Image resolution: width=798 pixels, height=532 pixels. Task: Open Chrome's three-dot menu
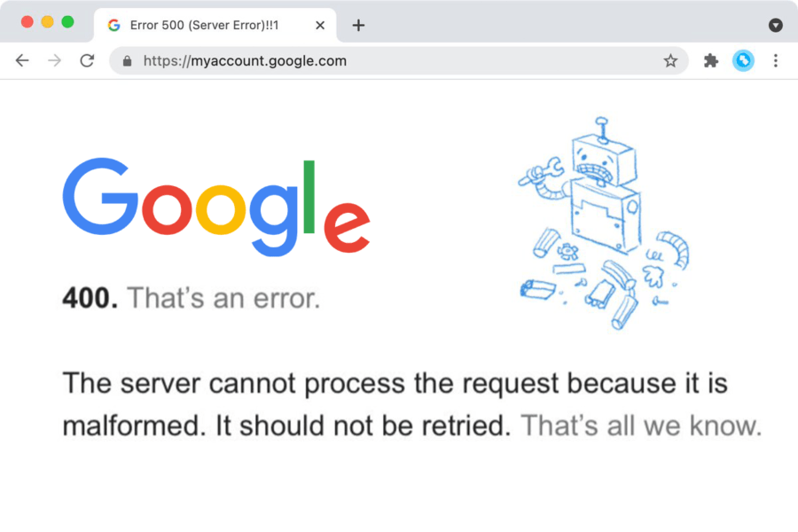pyautogui.click(x=775, y=60)
